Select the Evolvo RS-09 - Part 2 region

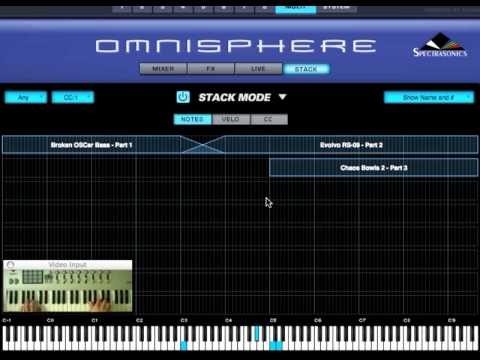351,145
